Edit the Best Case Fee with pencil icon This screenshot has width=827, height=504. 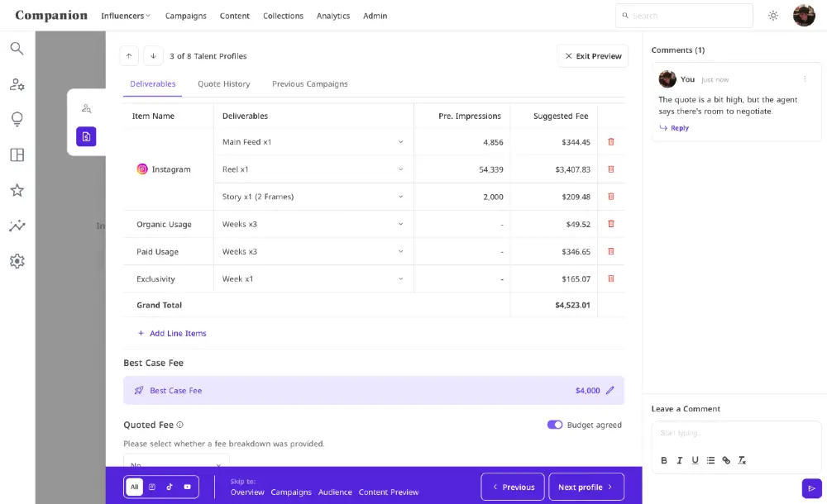(x=610, y=391)
